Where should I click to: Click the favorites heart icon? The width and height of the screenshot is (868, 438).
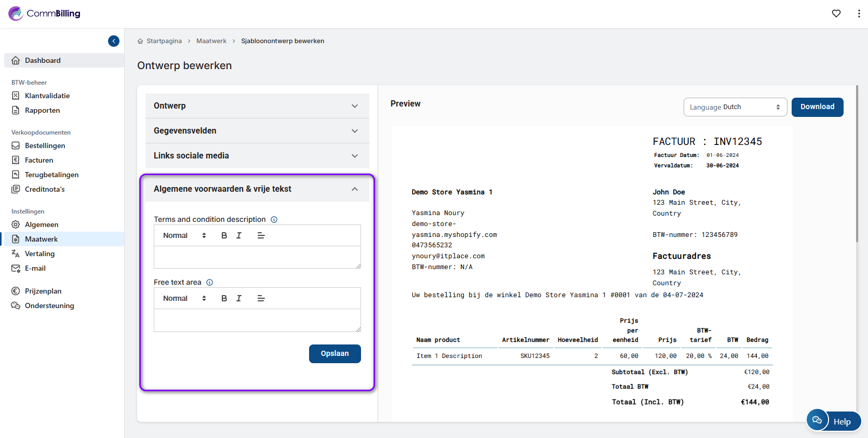point(836,14)
